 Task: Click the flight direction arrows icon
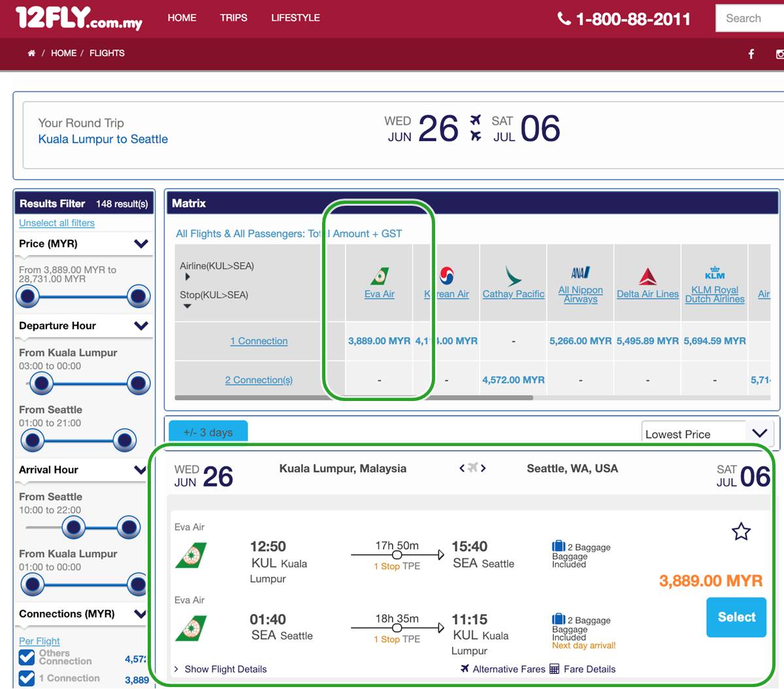pos(472,468)
